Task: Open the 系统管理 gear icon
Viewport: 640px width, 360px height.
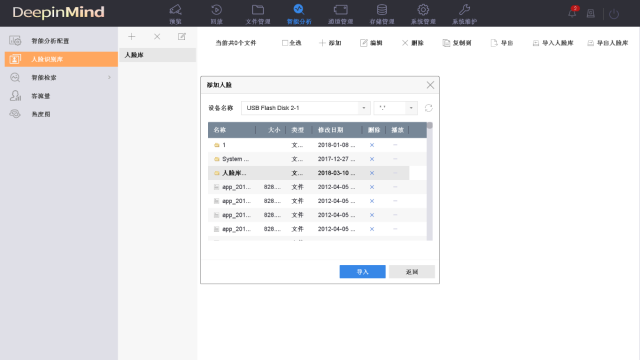Action: pyautogui.click(x=423, y=10)
